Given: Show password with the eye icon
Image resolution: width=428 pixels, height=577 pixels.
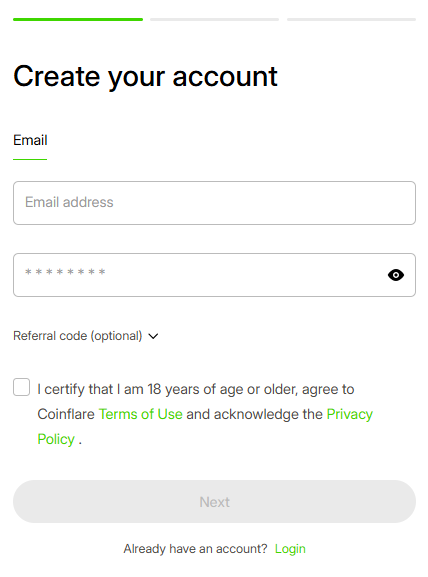Looking at the screenshot, I should click(396, 275).
